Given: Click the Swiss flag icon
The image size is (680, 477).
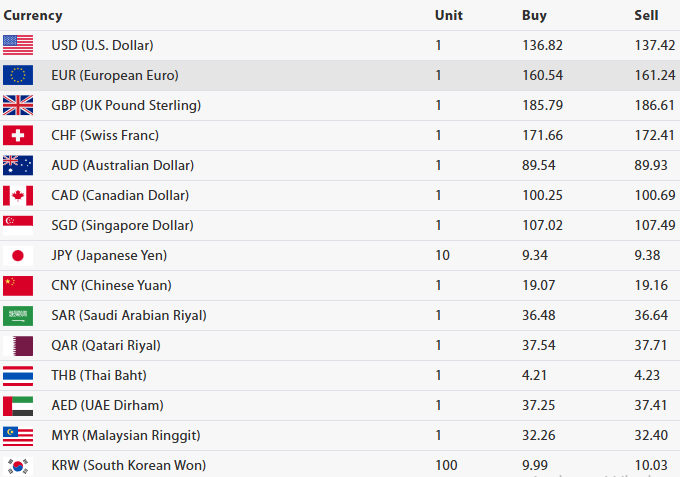Looking at the screenshot, I should click(18, 135).
